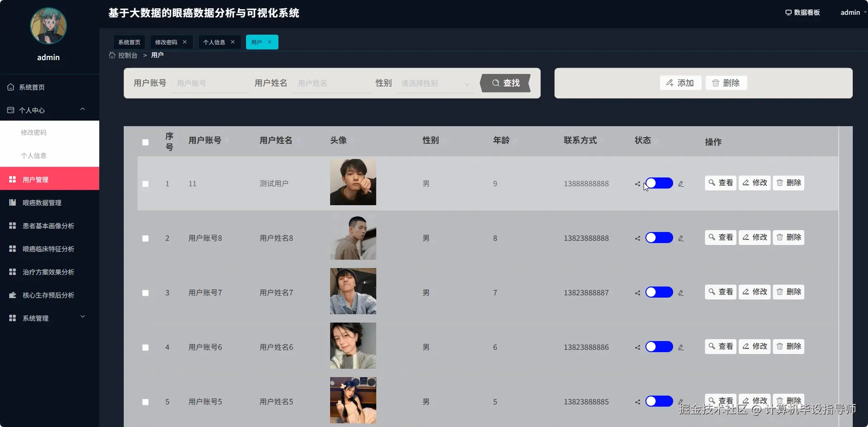Switch to the 系统首页 tab
The height and width of the screenshot is (427, 868).
click(x=129, y=42)
